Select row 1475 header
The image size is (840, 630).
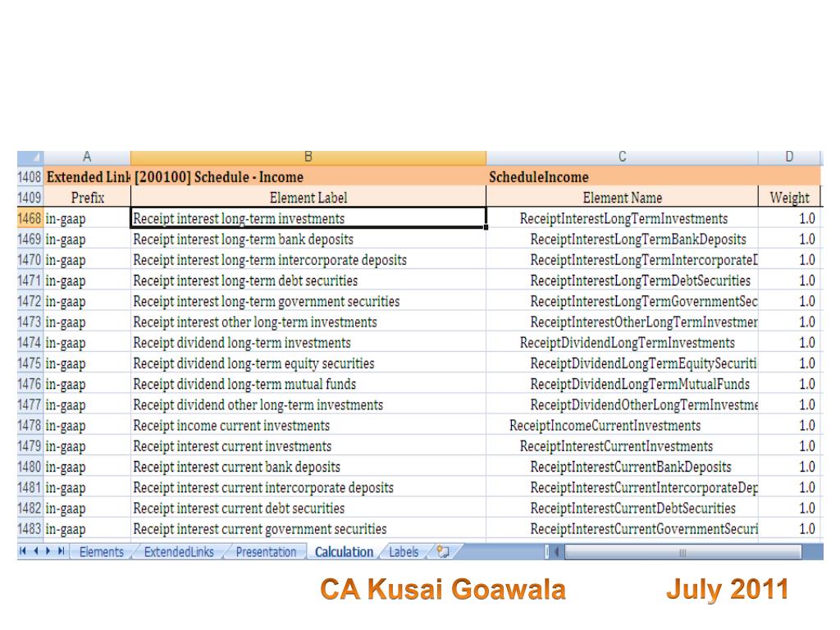(30, 363)
